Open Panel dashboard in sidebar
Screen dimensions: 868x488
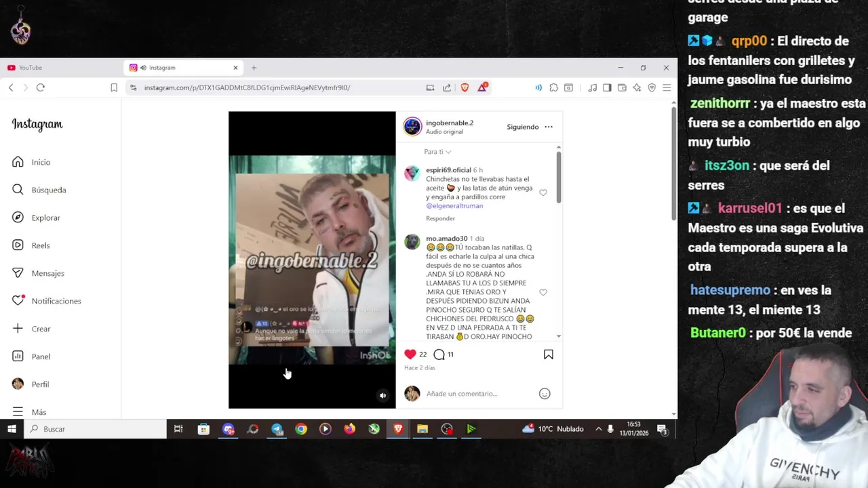coord(31,357)
